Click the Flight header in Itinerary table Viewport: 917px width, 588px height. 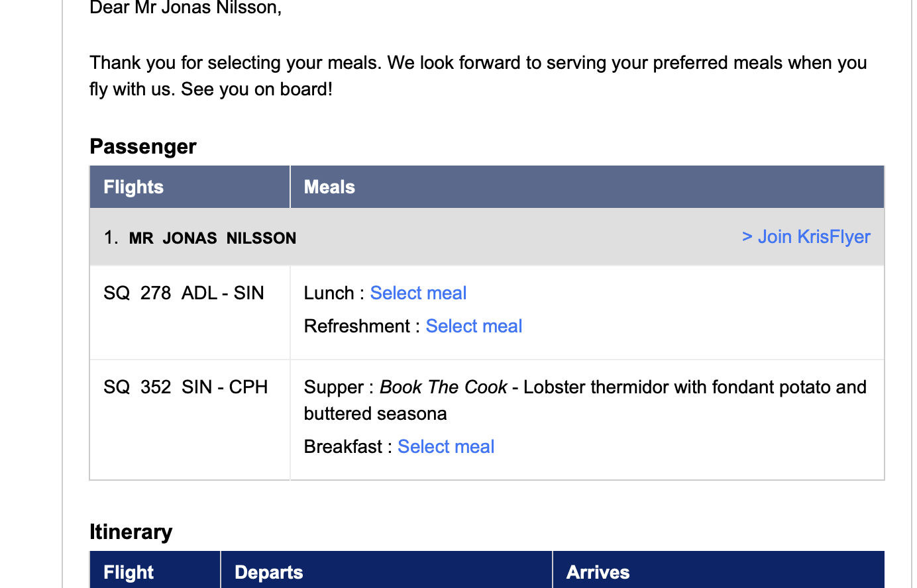point(129,572)
